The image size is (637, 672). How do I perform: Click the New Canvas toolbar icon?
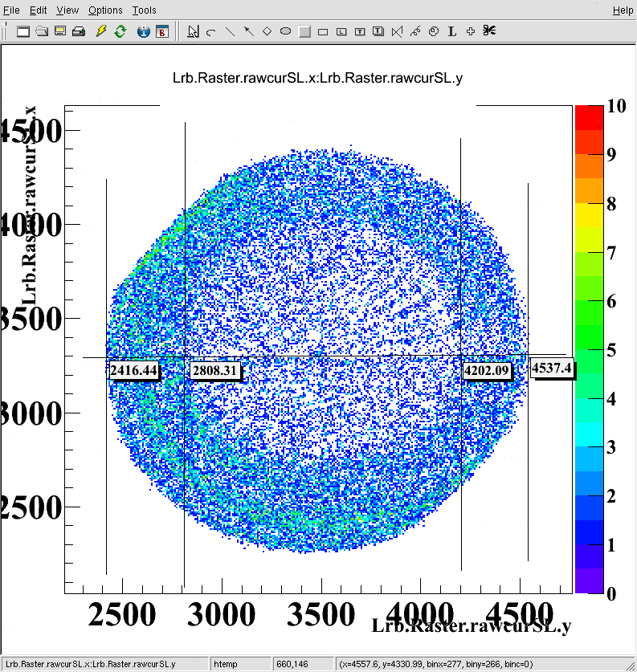point(22,31)
